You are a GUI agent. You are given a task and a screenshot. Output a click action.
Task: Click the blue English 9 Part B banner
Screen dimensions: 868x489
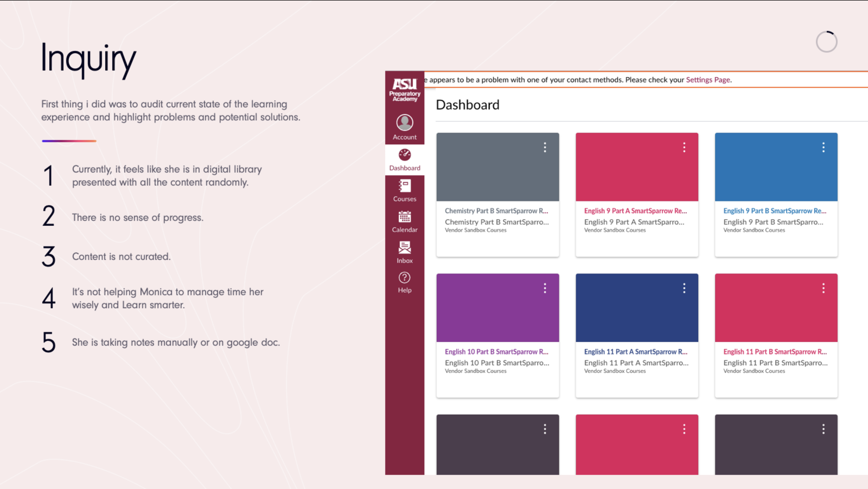click(x=776, y=167)
